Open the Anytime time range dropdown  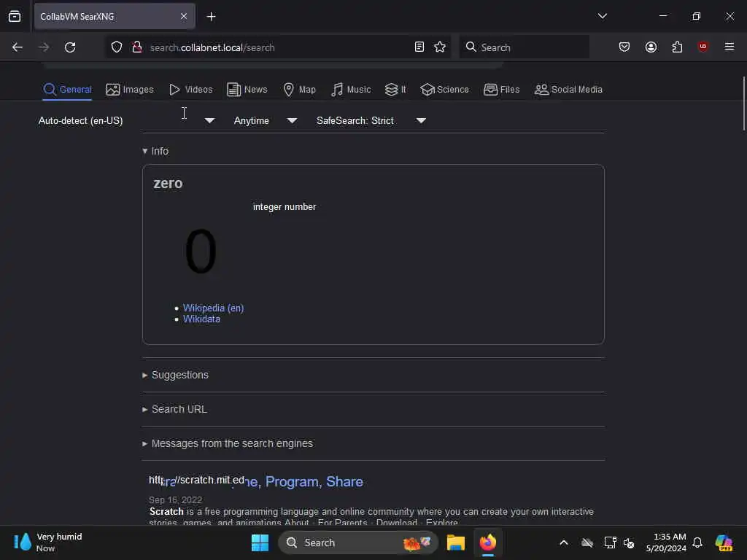point(266,120)
